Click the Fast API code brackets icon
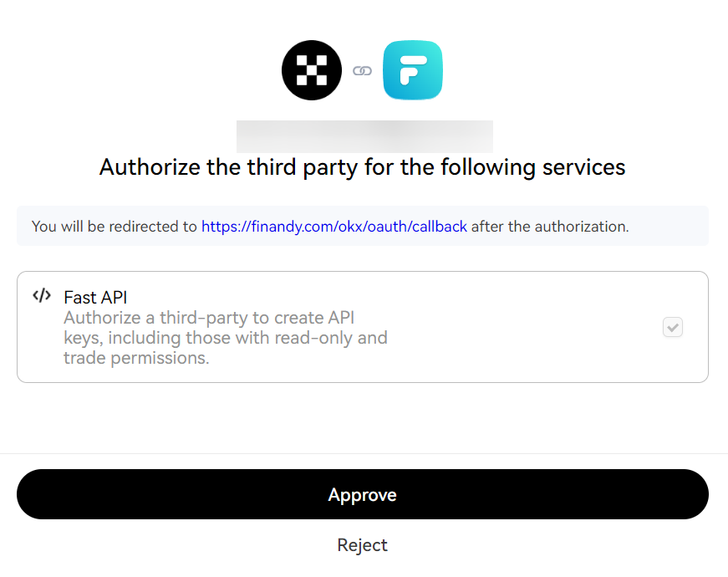728x577 pixels. [42, 295]
